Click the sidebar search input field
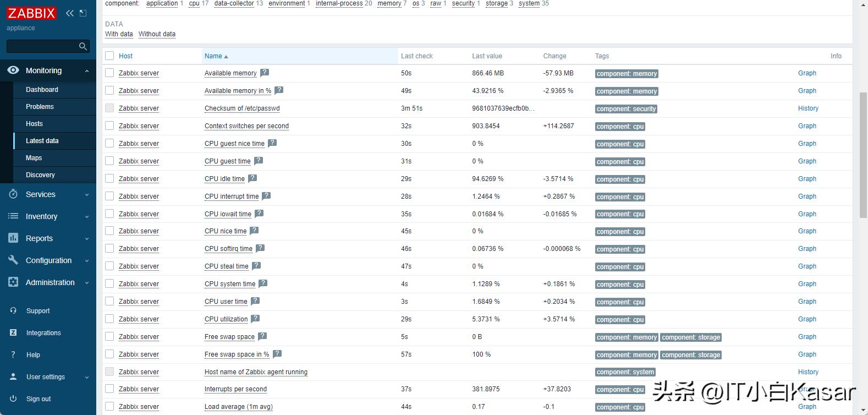 click(x=41, y=46)
